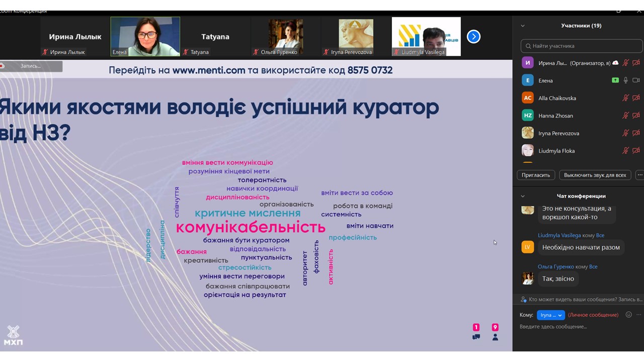The width and height of the screenshot is (644, 362).
Task: Click Елена's video thumbnail
Action: coord(145,36)
